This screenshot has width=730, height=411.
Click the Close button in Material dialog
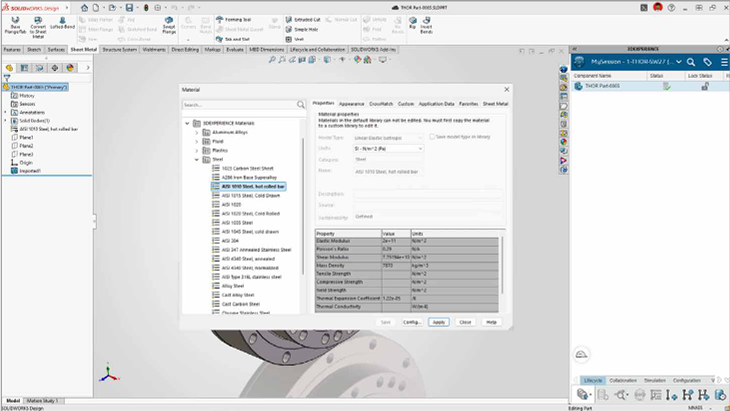(465, 322)
